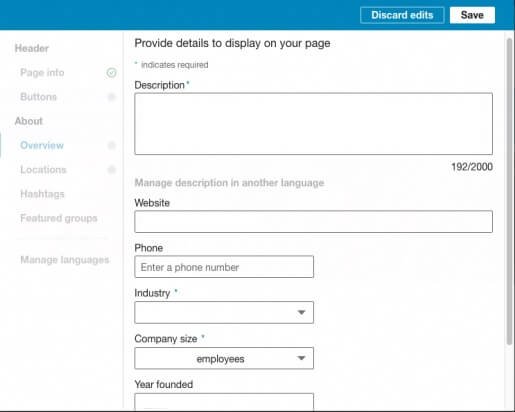This screenshot has height=412, width=515.
Task: Click the Manage languages link
Action: (x=65, y=259)
